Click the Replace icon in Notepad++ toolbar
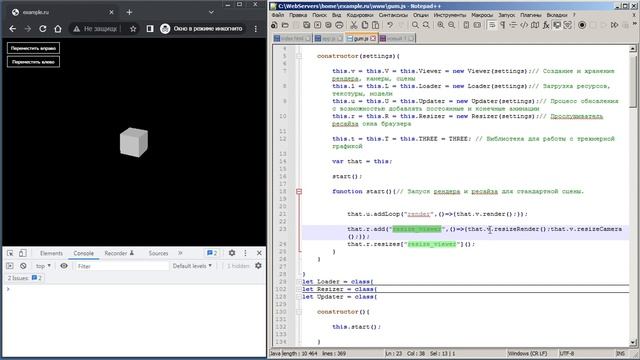 (426, 25)
